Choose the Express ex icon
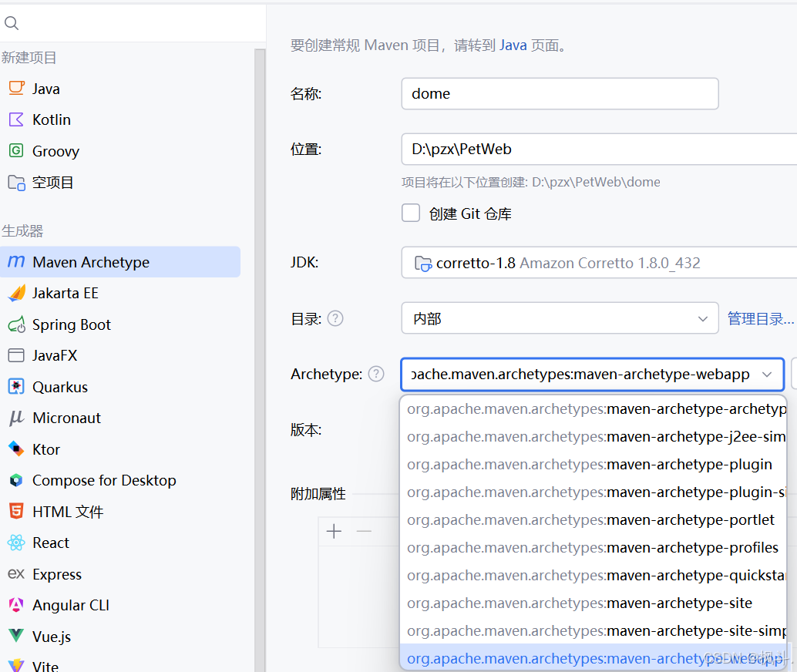Viewport: 797px width, 672px height. click(16, 573)
